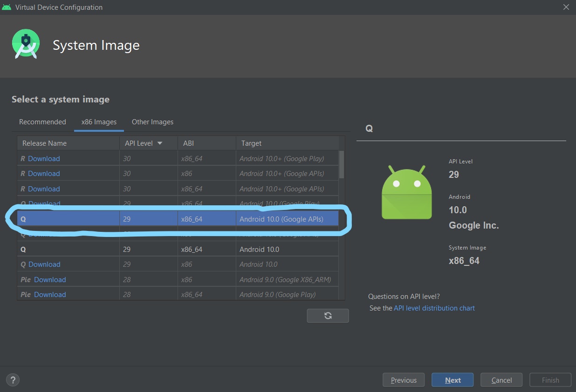The image size is (576, 392).
Task: Click the refresh system image list icon
Action: [x=328, y=316]
